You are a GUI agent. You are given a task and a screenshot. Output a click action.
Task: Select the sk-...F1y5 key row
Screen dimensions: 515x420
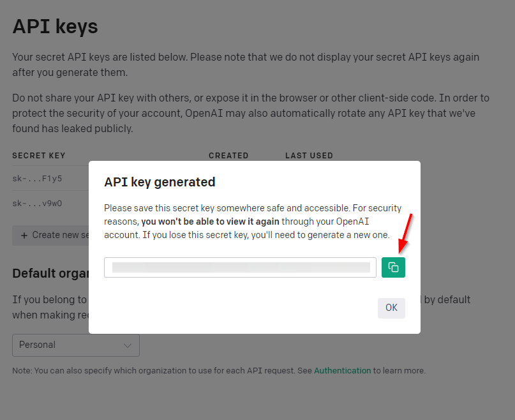click(38, 178)
